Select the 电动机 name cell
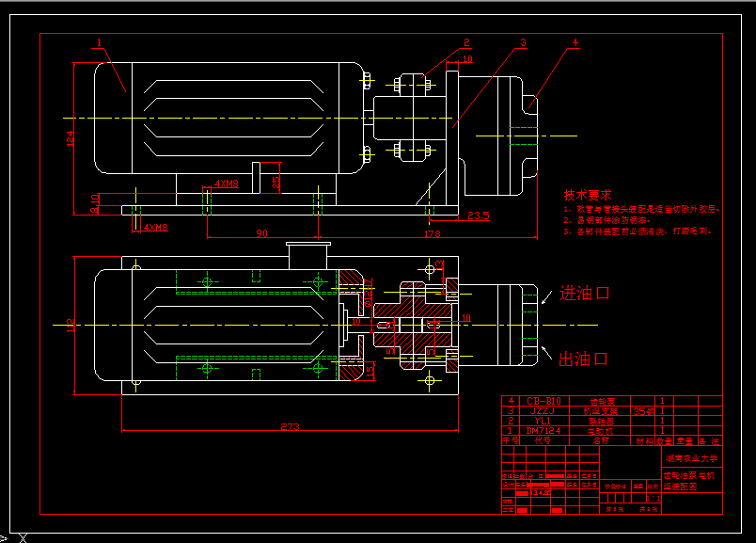The height and width of the screenshot is (543, 756). (x=600, y=430)
